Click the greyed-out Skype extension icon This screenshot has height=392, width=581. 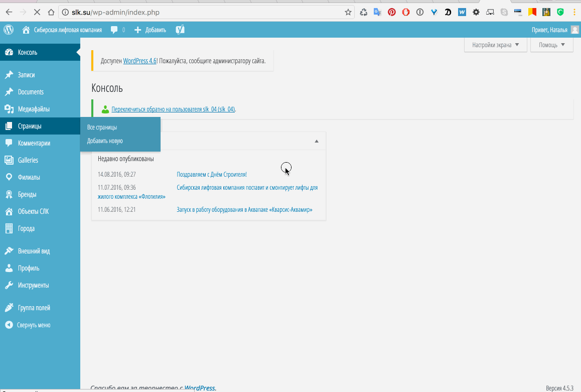pyautogui.click(x=504, y=12)
